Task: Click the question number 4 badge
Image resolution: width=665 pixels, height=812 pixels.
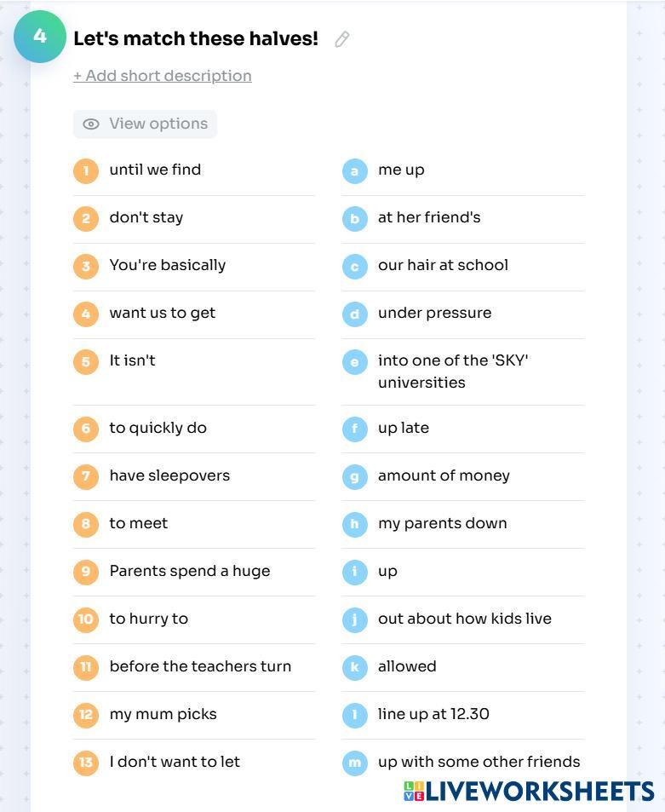Action: click(x=40, y=37)
